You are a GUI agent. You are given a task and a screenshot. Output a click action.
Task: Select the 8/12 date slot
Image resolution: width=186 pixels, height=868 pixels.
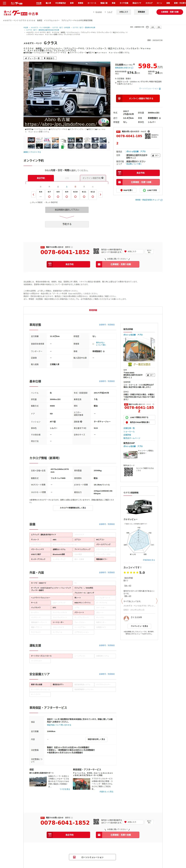click(93, 194)
